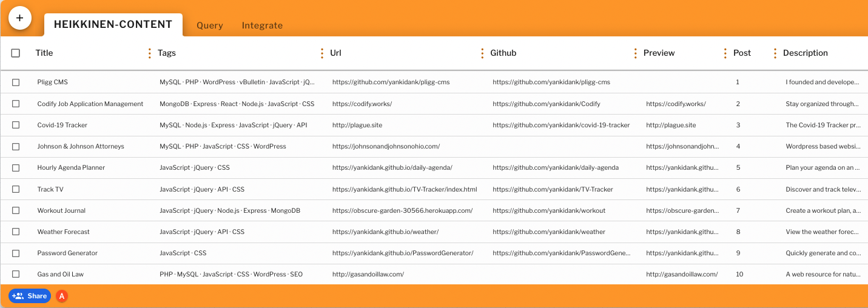Click the Tags column header
This screenshot has height=308, width=868.
tap(167, 53)
